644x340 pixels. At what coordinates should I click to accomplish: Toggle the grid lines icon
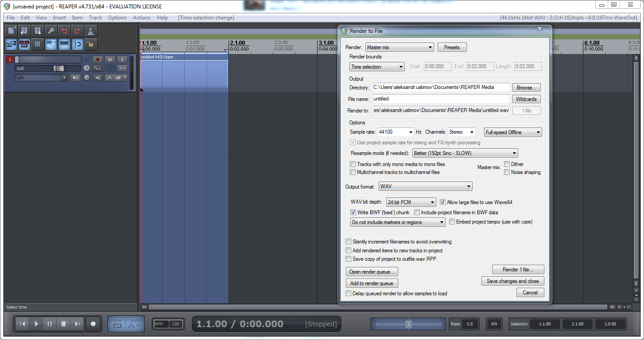coord(38,44)
